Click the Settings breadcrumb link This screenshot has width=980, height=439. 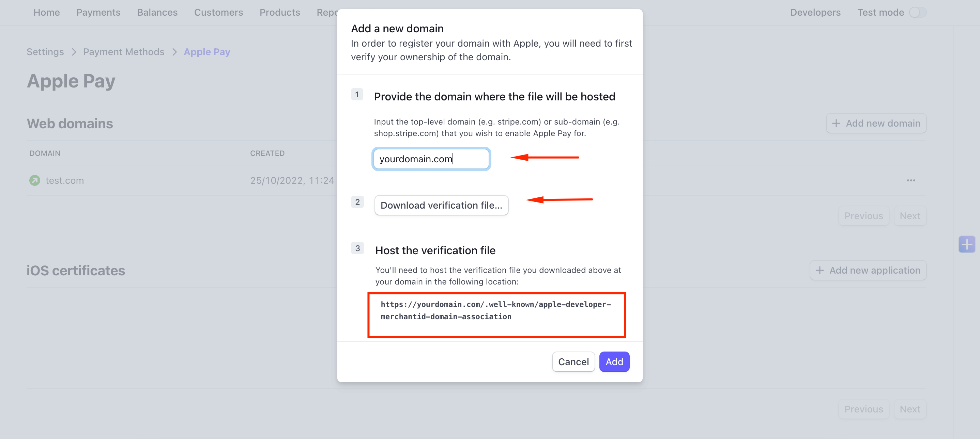[x=45, y=52]
